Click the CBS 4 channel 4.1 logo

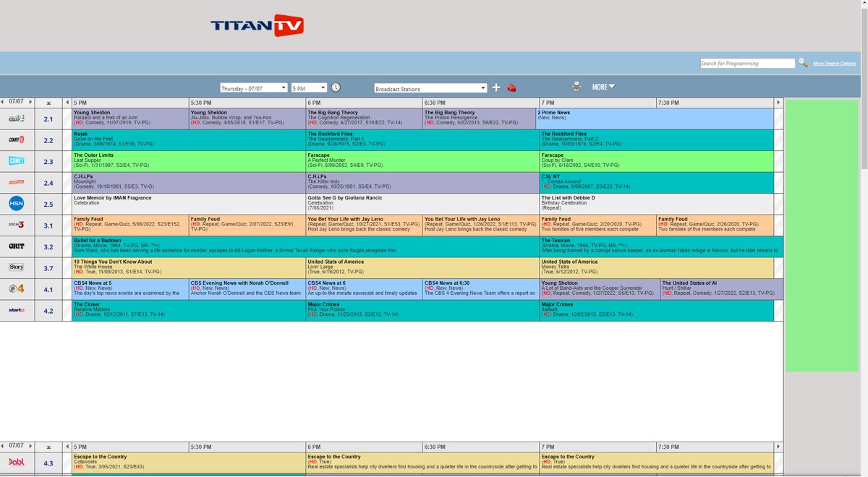17,289
